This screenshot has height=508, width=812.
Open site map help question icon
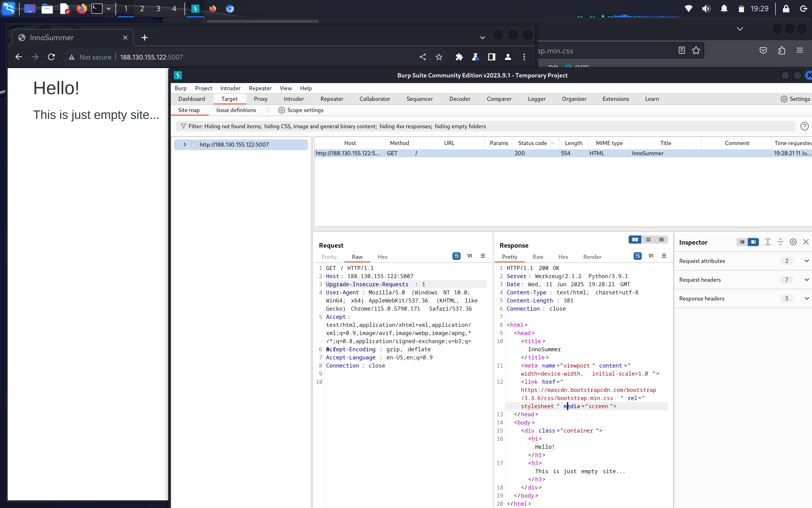(804, 126)
